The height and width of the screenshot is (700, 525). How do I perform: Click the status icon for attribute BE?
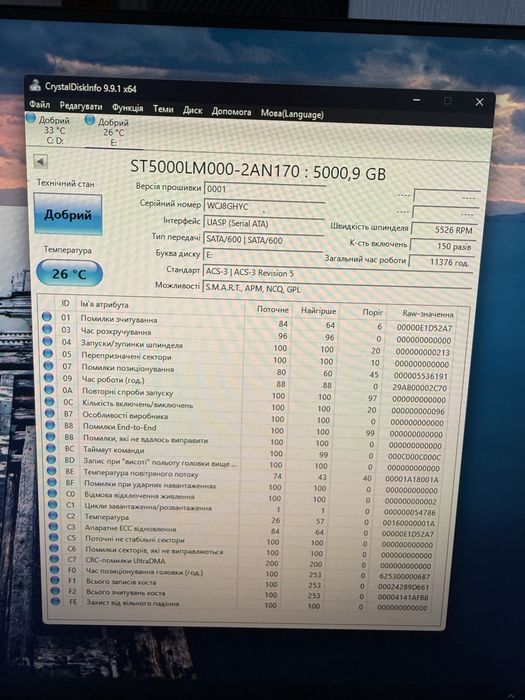pyautogui.click(x=52, y=471)
